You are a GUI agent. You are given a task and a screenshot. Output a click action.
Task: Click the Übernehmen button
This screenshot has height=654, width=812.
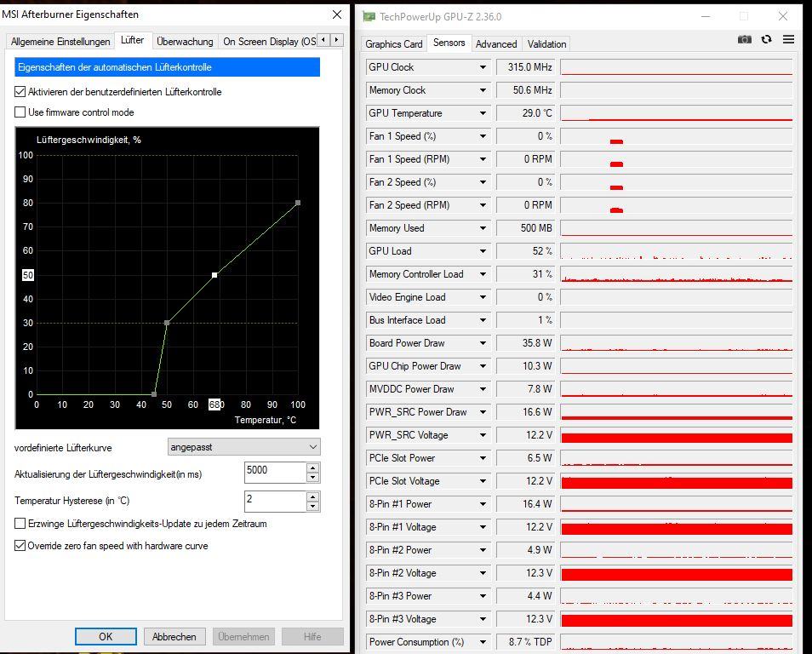point(243,636)
